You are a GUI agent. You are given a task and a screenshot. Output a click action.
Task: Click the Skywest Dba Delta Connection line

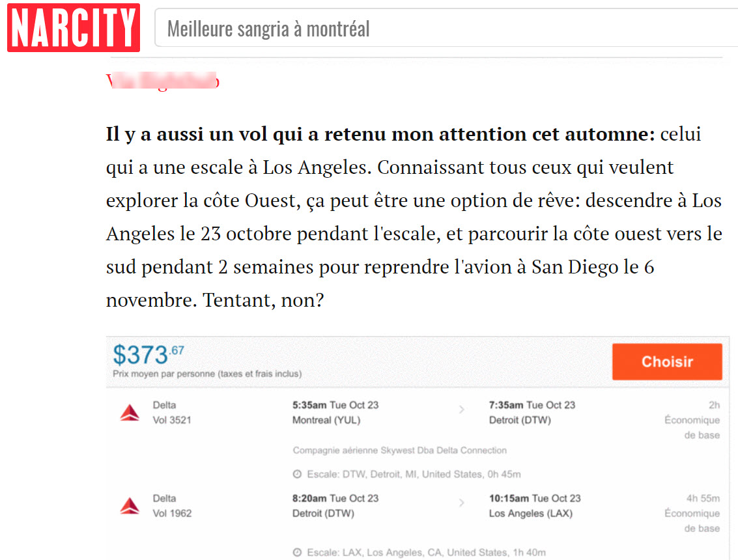click(399, 451)
